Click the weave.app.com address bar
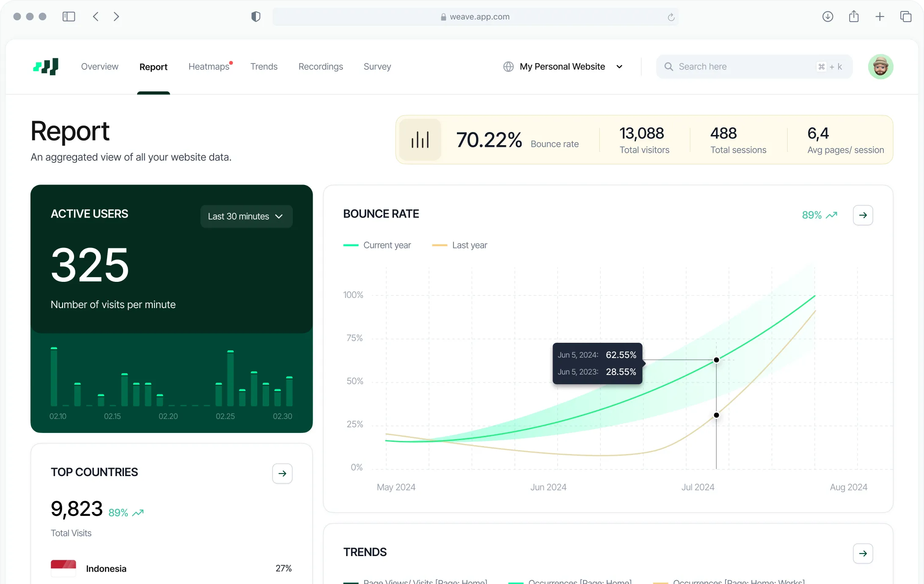 click(476, 17)
